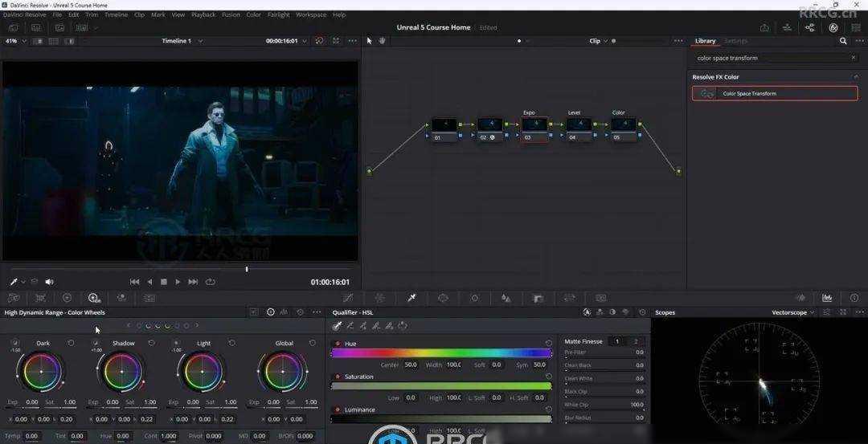
Task: Toggle the Luminance qualifier enable dot
Action: (x=338, y=410)
